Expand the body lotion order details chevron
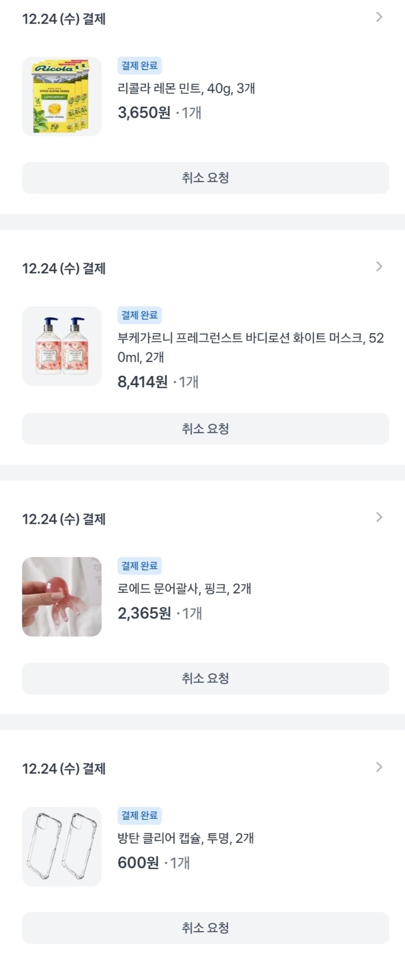 (379, 267)
